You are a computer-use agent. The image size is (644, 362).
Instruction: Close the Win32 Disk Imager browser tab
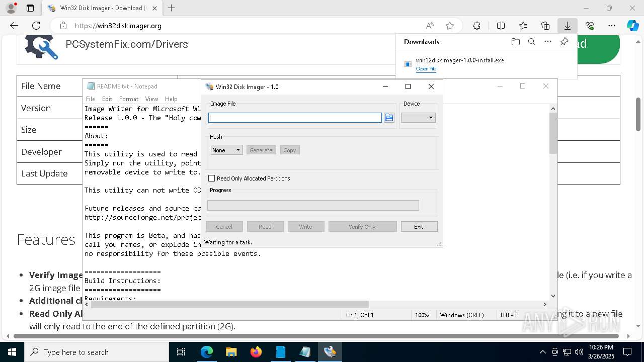tap(154, 8)
